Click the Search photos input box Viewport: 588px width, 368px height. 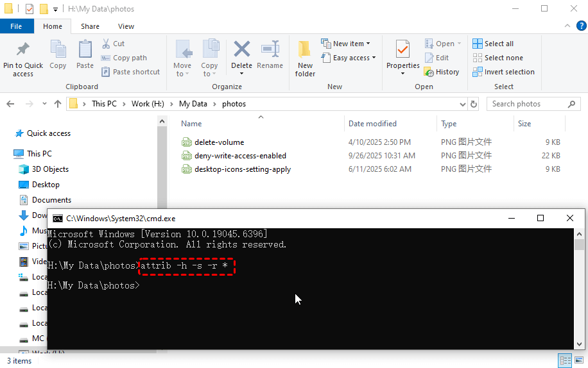coord(526,104)
